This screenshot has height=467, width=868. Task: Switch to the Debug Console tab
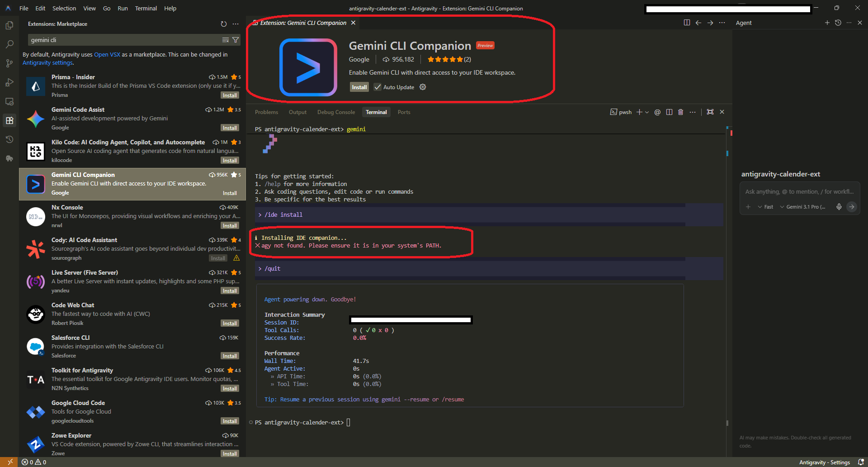(336, 112)
